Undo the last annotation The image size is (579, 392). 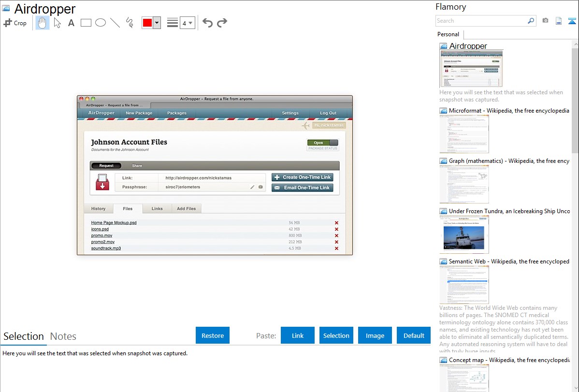[x=207, y=23]
